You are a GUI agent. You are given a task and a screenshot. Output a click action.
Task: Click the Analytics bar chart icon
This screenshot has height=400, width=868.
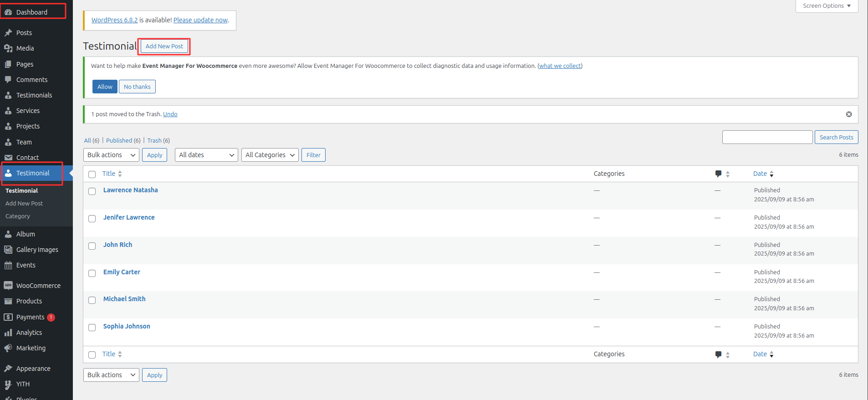click(8, 333)
